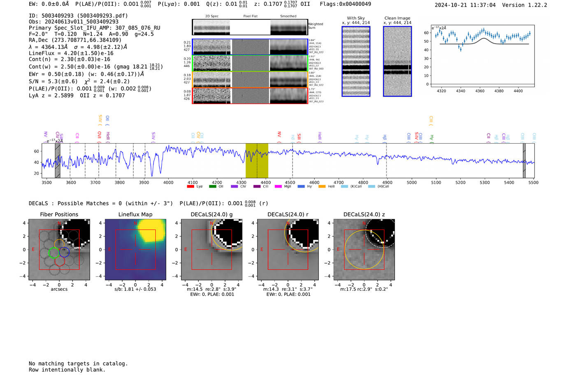
Task: Click the Hβ label above 4900 dashed line
Action: click(385, 138)
